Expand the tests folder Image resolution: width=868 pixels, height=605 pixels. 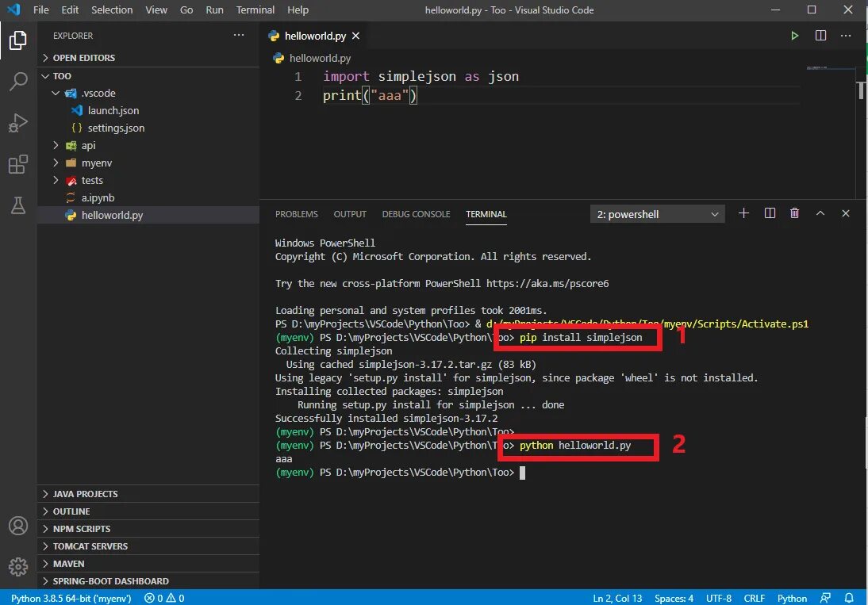(148, 180)
